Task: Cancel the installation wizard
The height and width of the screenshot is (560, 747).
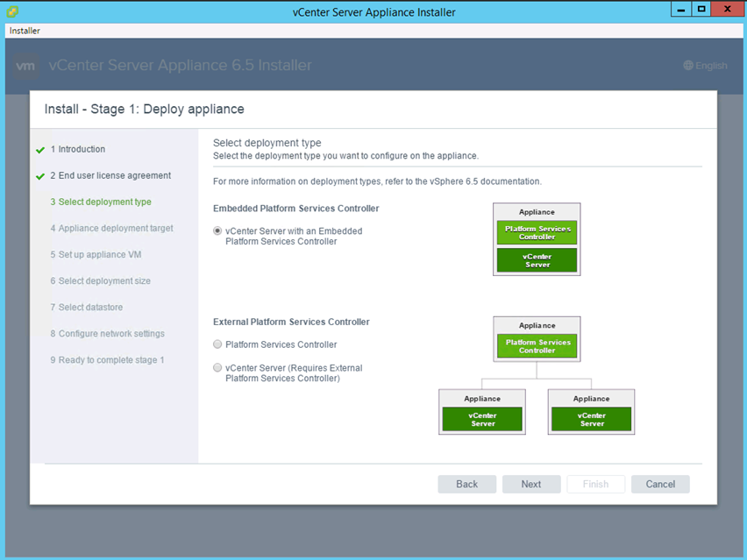Action: (x=660, y=484)
